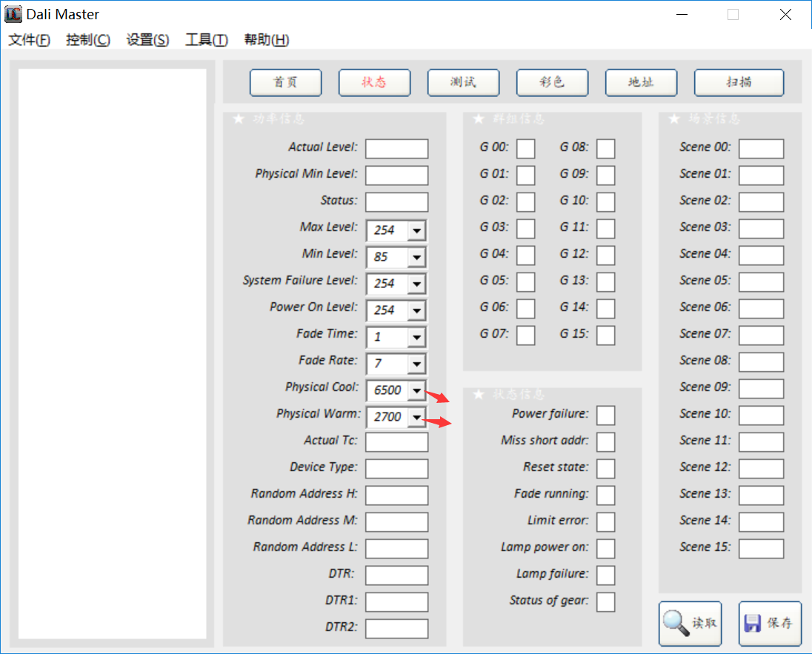The image size is (812, 654).
Task: Click the Dali Master app icon in title bar
Action: [x=13, y=14]
